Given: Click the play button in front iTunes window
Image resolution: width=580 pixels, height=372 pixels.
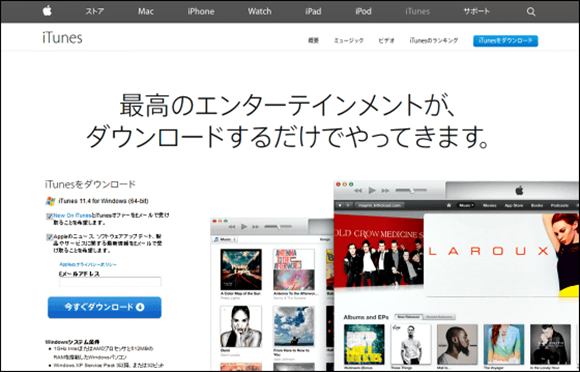Looking at the screenshot, I should 372,190.
